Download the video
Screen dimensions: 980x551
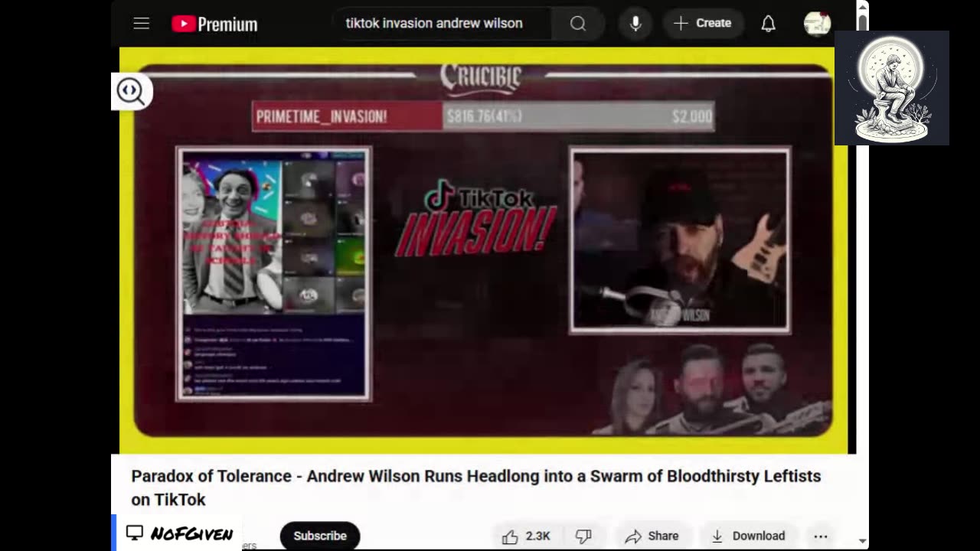pyautogui.click(x=748, y=536)
